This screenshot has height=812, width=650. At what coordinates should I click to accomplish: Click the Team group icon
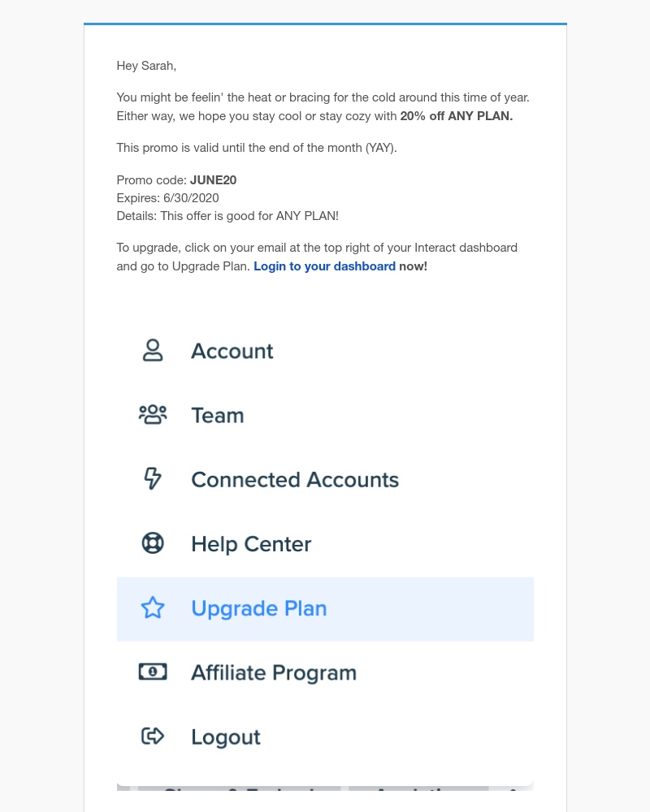tap(153, 415)
